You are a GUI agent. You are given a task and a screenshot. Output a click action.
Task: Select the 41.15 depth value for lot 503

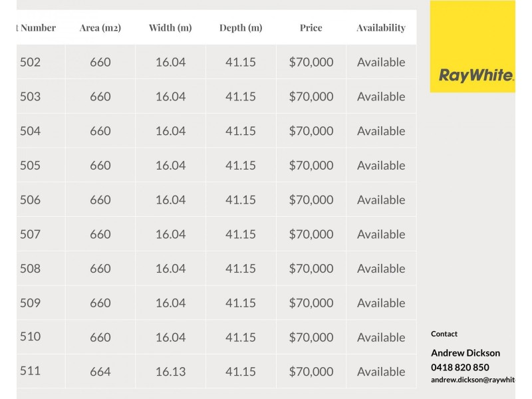[241, 96]
